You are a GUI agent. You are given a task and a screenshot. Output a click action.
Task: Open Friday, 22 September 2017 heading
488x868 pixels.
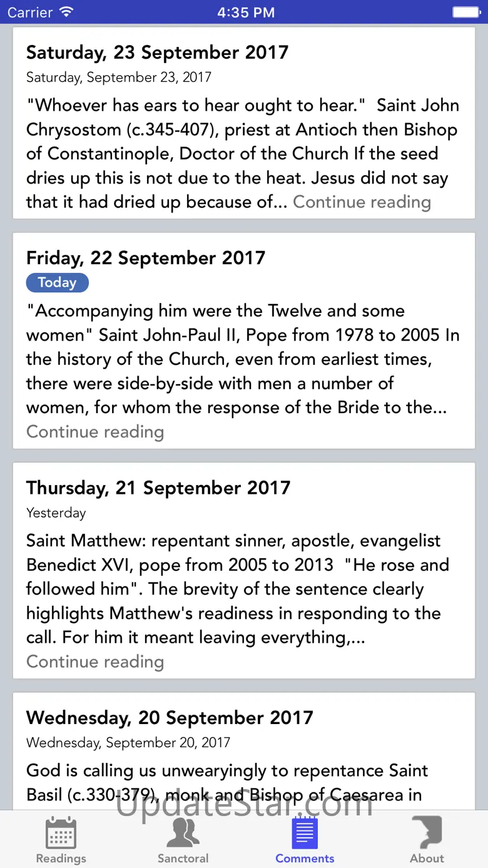146,258
